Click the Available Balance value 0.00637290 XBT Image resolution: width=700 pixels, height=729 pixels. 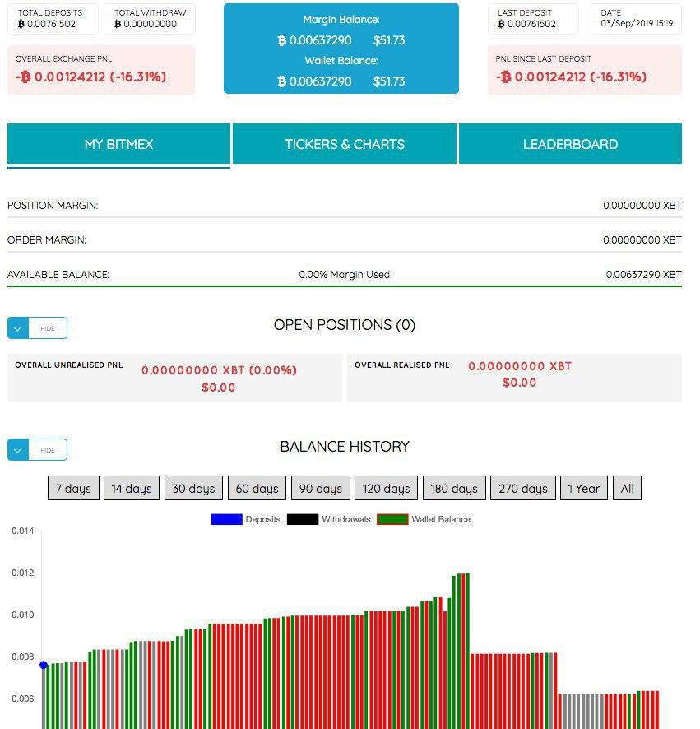pos(644,274)
